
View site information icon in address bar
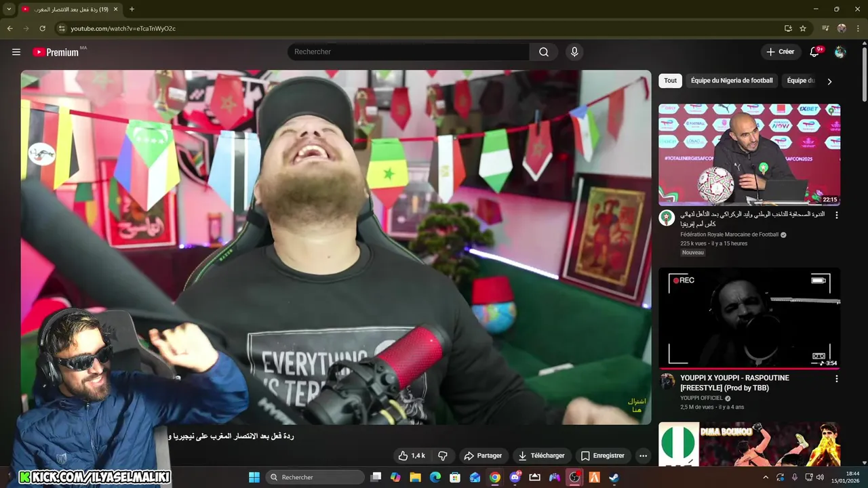point(61,28)
